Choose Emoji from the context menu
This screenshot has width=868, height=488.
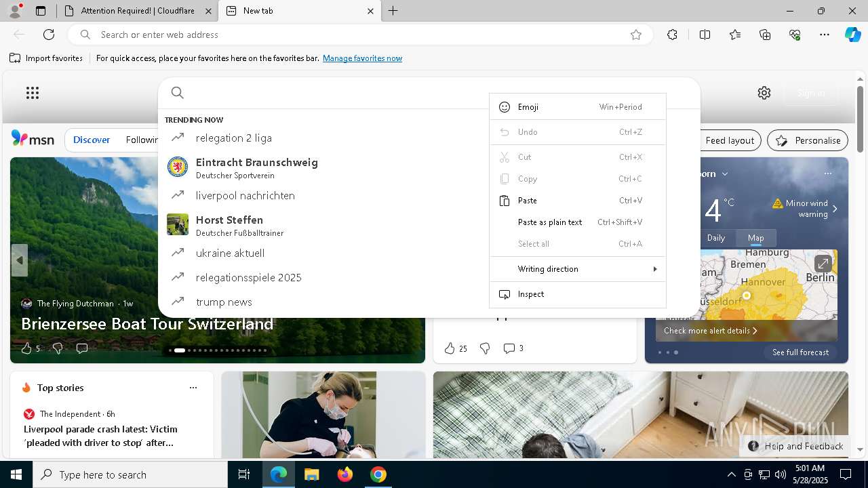[x=578, y=107]
